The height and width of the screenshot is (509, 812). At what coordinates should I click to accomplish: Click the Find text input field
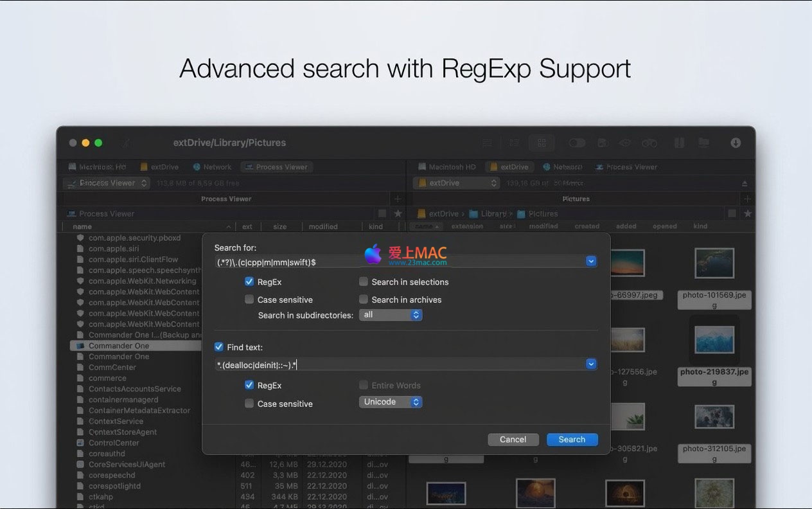[x=398, y=365]
